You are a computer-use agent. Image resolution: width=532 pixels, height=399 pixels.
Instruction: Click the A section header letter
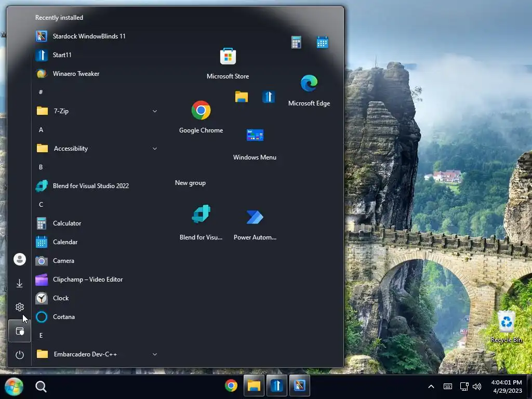pos(41,129)
